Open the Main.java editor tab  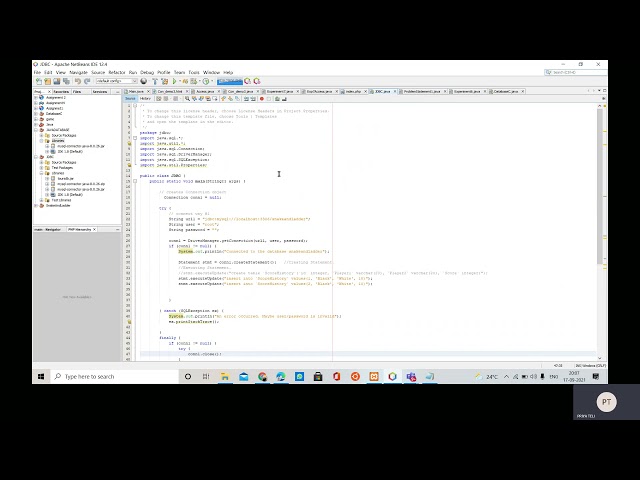coord(137,91)
